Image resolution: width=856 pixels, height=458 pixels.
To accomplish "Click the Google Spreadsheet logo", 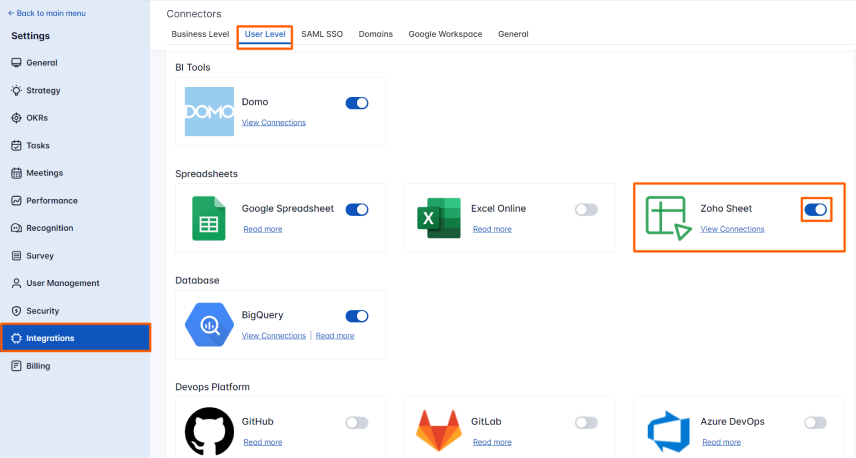I will pyautogui.click(x=209, y=218).
